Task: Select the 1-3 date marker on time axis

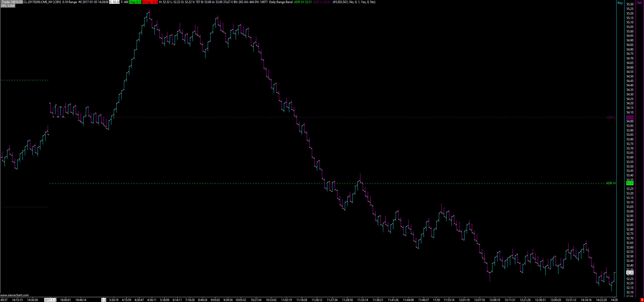Action: coord(104,300)
